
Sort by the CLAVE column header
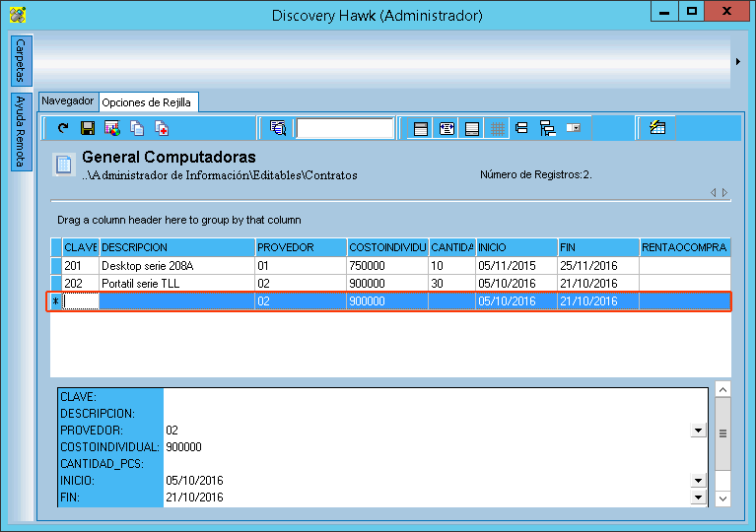click(x=81, y=247)
